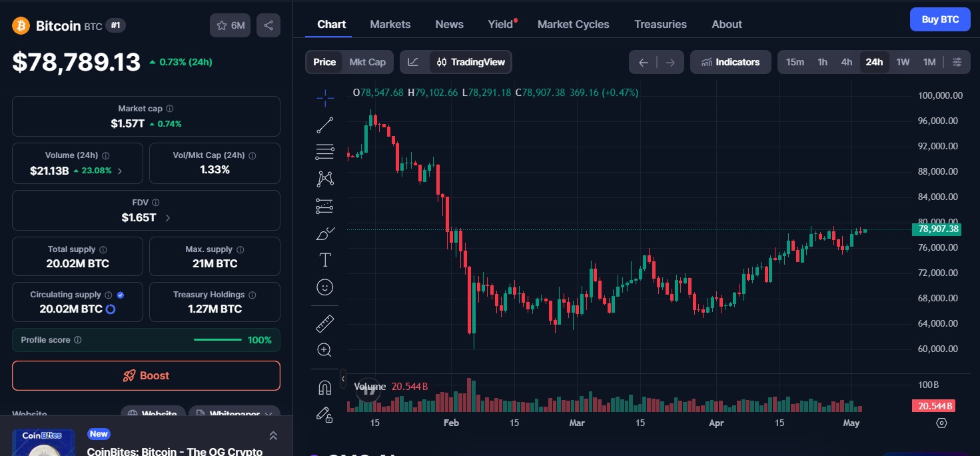Screen dimensions: 980x456
Task: Show Volume (24h) info tooltip icon
Action: click(106, 155)
